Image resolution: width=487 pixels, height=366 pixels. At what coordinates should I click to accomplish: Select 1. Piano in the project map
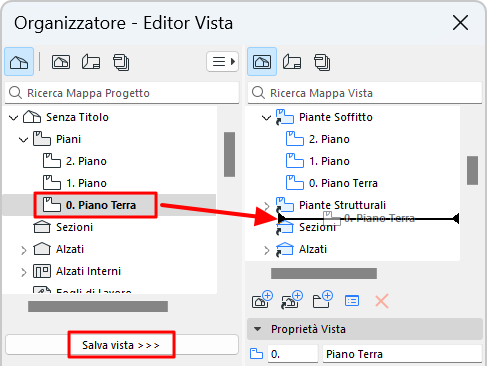(86, 183)
